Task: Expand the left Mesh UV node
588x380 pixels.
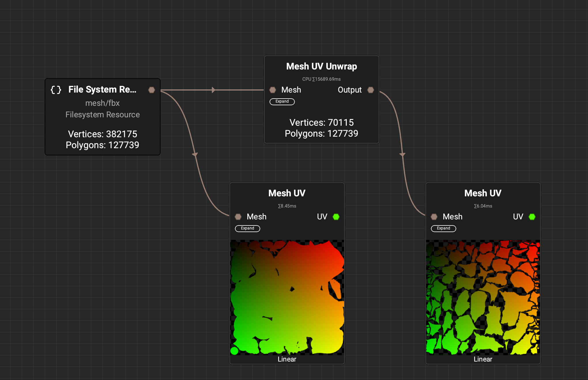Action: (247, 228)
